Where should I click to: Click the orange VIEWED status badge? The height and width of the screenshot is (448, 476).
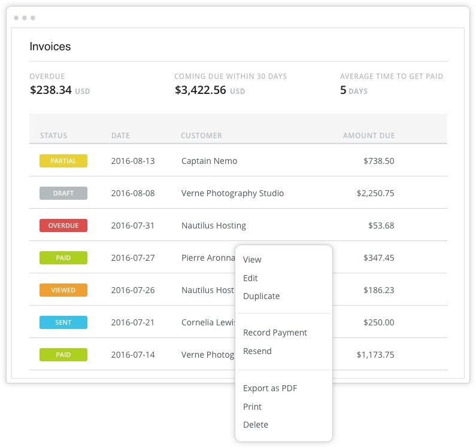[x=63, y=290]
